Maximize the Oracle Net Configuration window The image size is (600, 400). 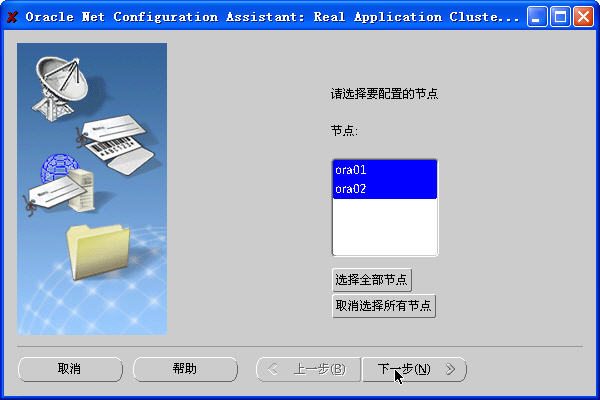[560, 17]
